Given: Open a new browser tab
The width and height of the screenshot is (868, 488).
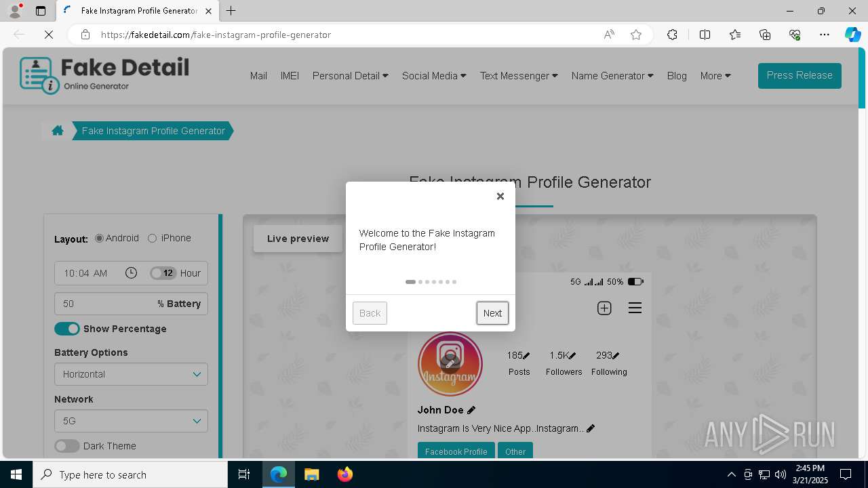Looking at the screenshot, I should [231, 11].
